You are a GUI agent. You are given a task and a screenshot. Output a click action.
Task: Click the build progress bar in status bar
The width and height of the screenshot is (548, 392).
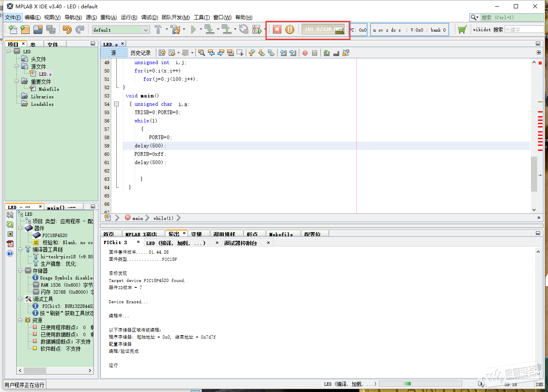click(420, 384)
